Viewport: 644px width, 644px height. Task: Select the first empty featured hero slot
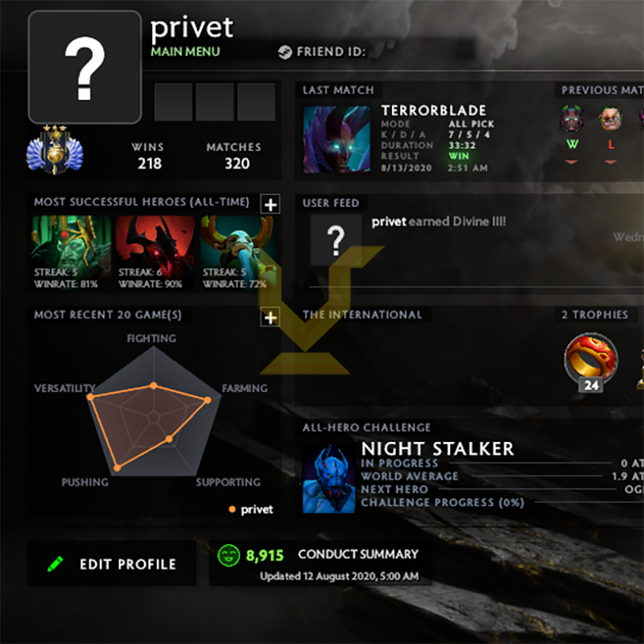[173, 102]
